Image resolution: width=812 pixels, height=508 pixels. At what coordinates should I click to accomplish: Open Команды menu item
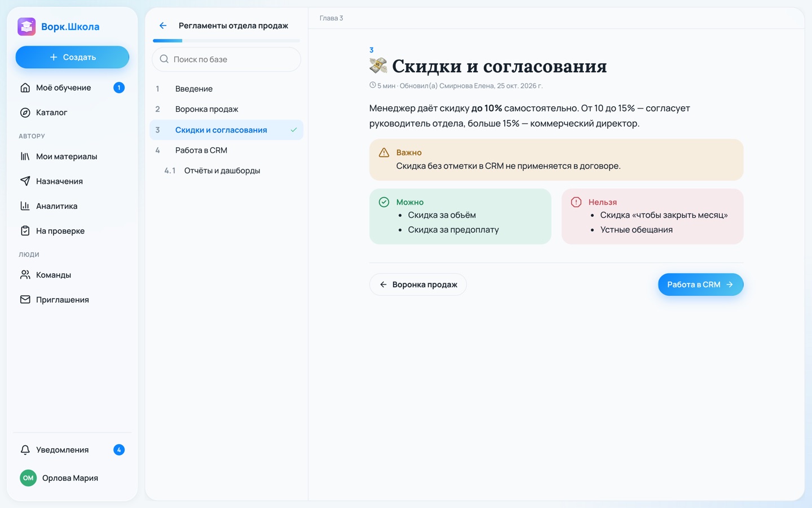[72, 275]
